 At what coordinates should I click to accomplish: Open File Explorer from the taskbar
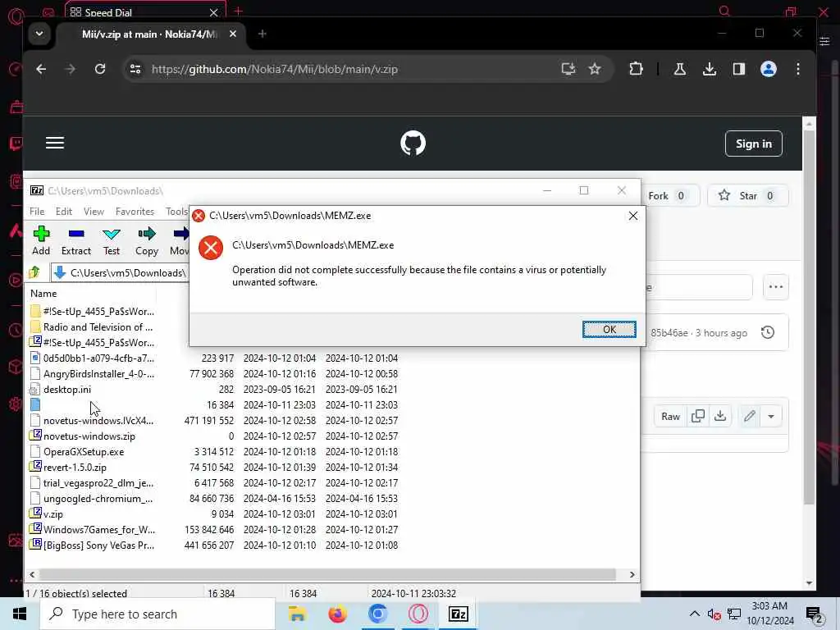[297, 614]
